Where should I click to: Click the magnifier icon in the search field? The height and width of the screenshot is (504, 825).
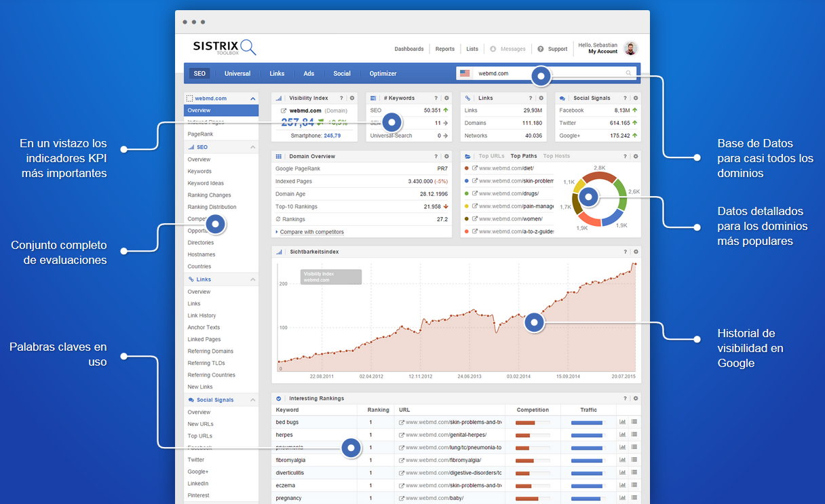coord(629,73)
